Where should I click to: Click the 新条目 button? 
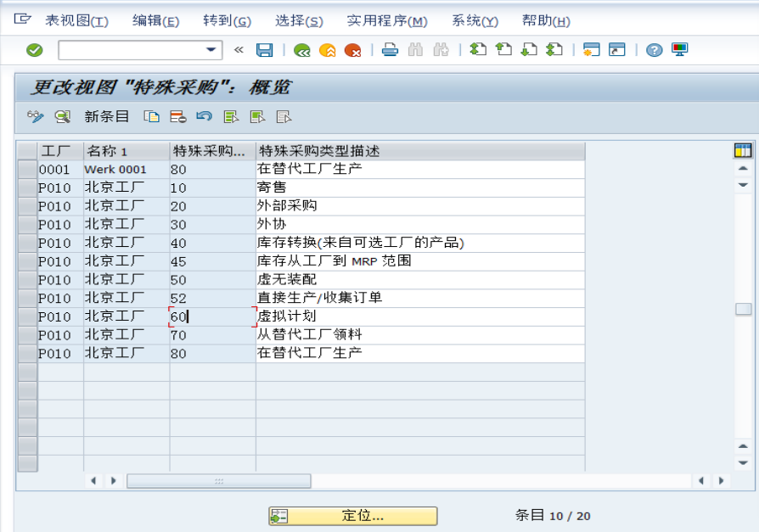pyautogui.click(x=106, y=116)
